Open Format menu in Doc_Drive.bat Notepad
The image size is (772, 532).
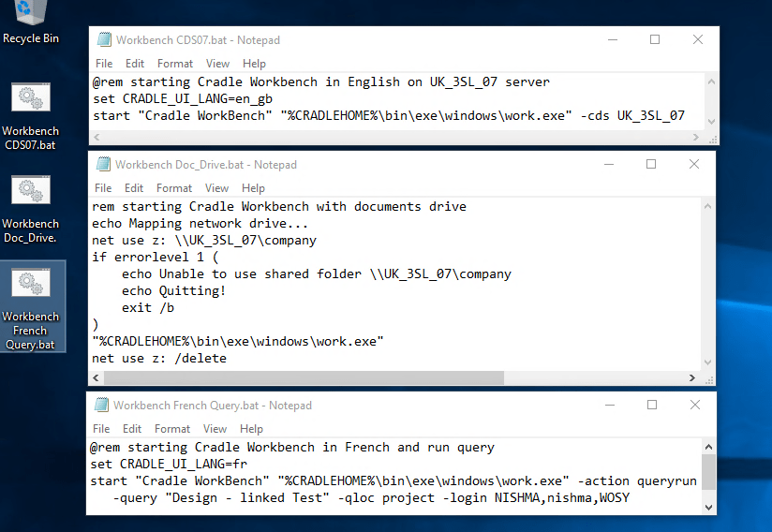(x=174, y=188)
